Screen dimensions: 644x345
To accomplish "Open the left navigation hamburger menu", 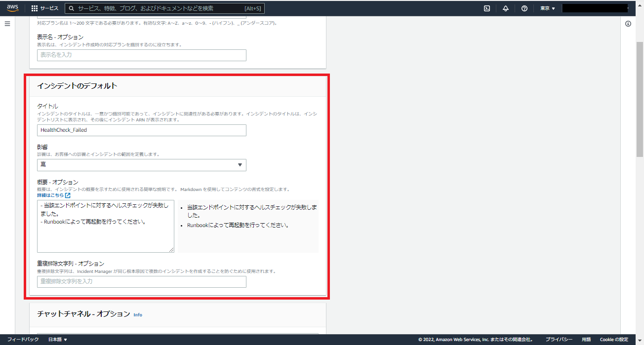I will [x=7, y=24].
